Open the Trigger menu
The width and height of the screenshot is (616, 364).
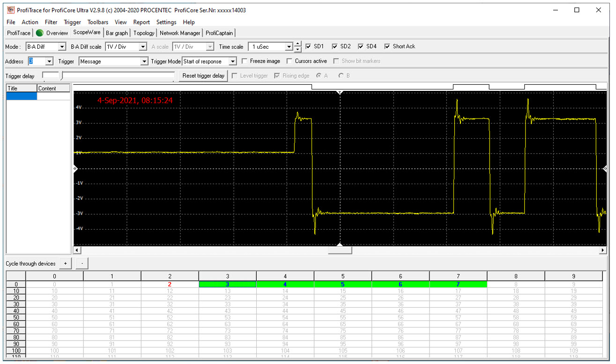point(73,22)
